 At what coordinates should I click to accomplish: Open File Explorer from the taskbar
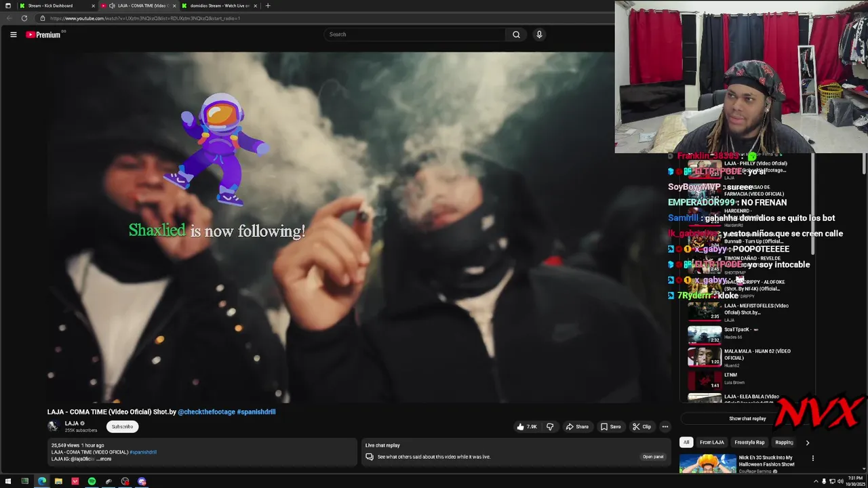[x=58, y=481]
